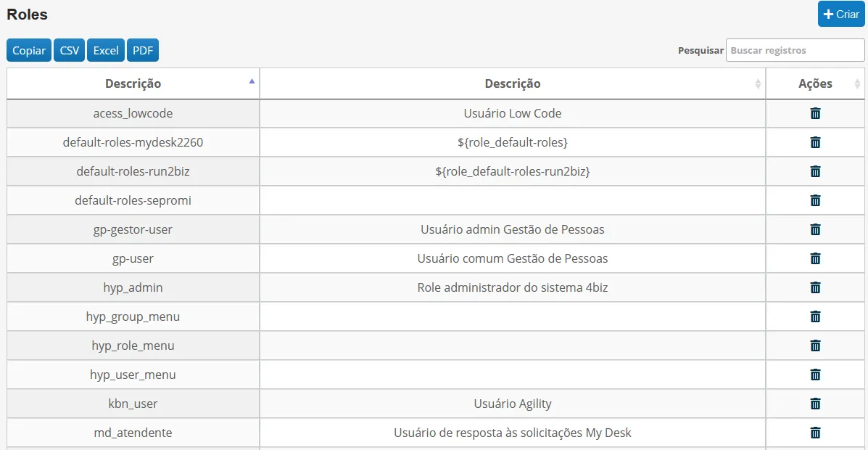
Task: Sort by second Descrição column header
Action: (513, 83)
